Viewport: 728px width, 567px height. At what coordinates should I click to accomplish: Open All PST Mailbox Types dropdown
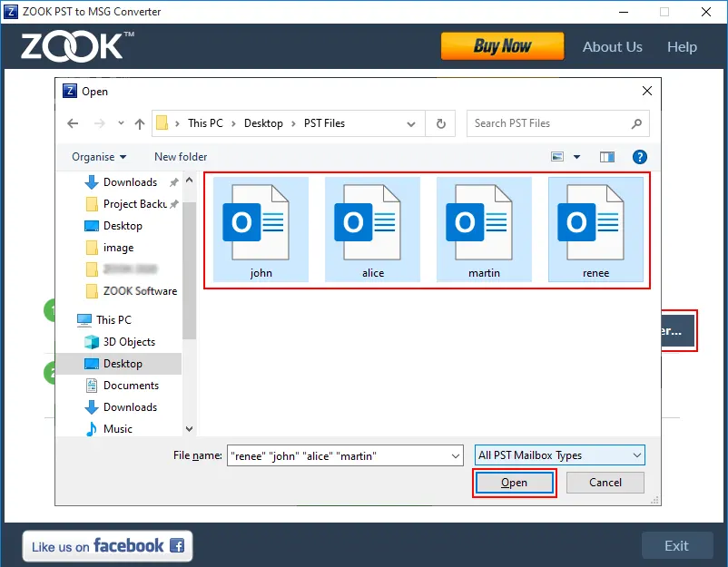[559, 455]
